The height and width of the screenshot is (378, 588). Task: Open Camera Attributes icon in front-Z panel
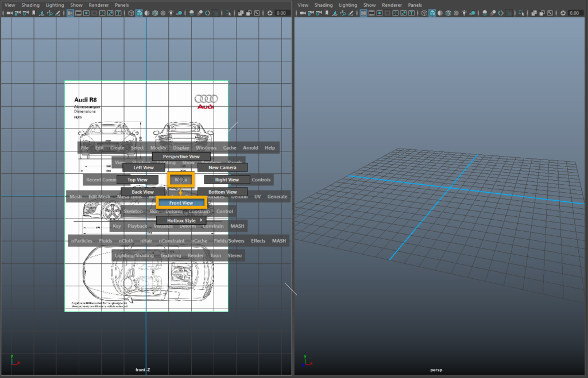25,13
